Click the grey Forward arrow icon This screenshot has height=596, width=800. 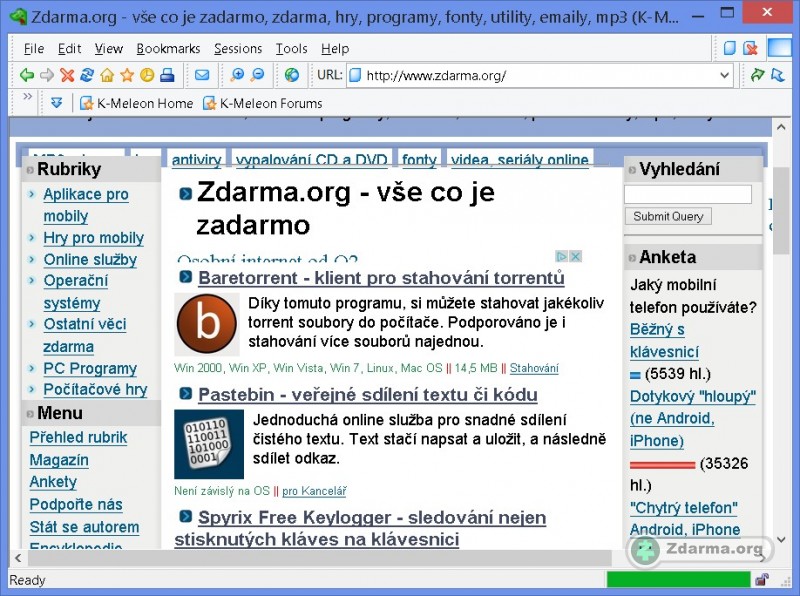46,76
